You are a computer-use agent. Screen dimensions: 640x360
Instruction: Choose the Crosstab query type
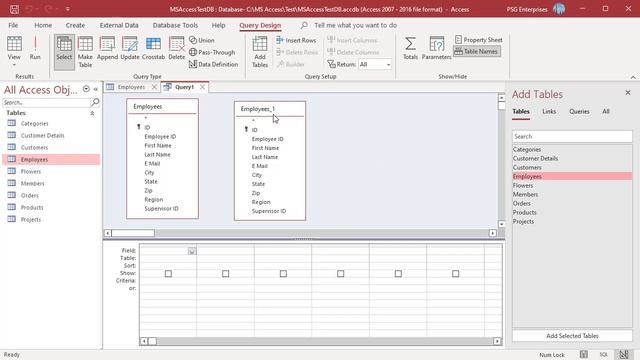coord(153,49)
